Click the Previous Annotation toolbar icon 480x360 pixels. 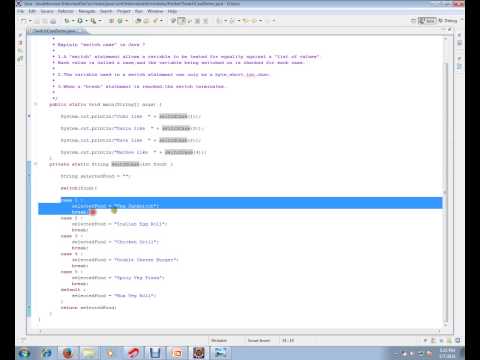(x=232, y=21)
